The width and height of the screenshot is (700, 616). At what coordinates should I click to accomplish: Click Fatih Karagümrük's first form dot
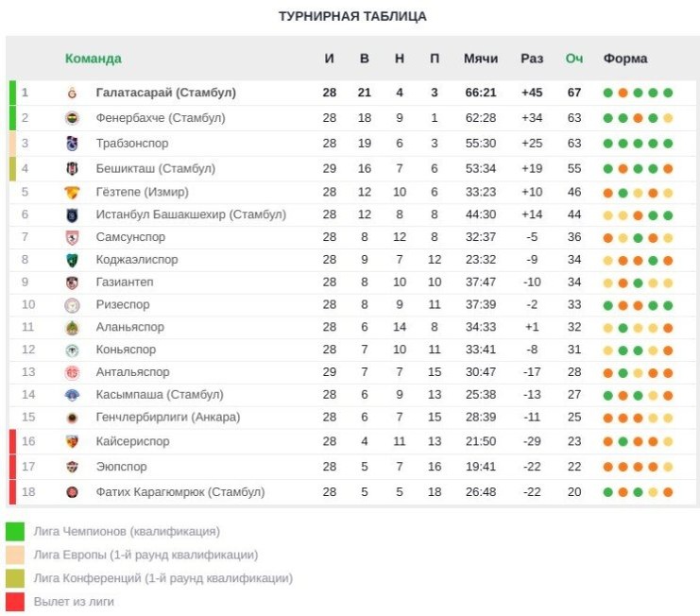pos(607,492)
